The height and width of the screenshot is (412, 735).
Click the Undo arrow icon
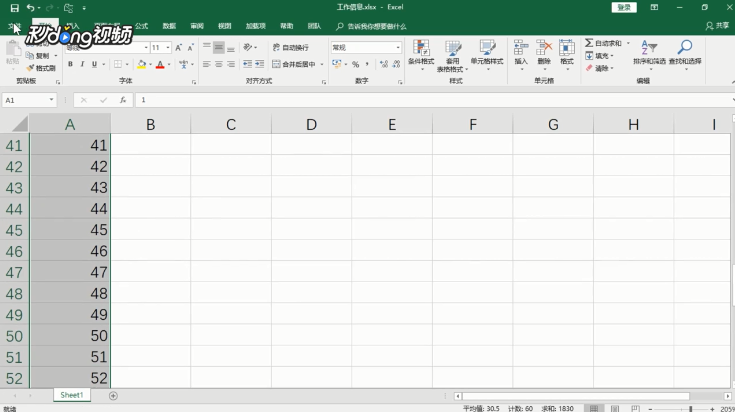pyautogui.click(x=30, y=8)
